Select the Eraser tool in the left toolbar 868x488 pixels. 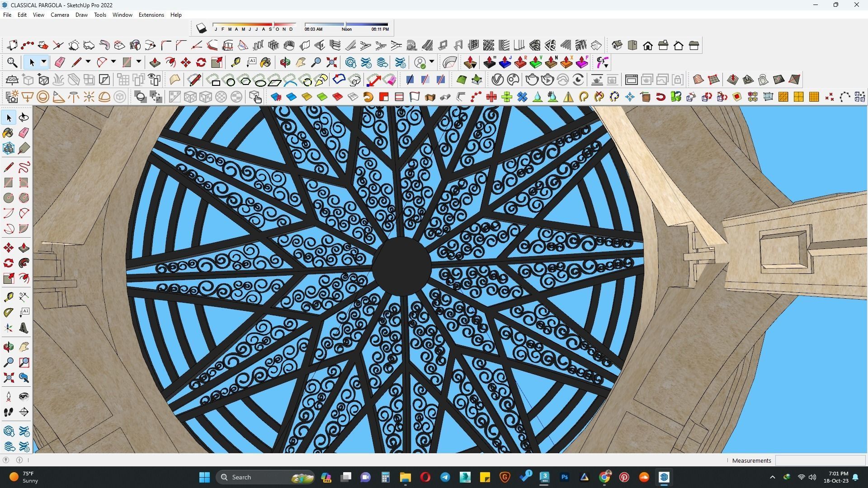24,133
